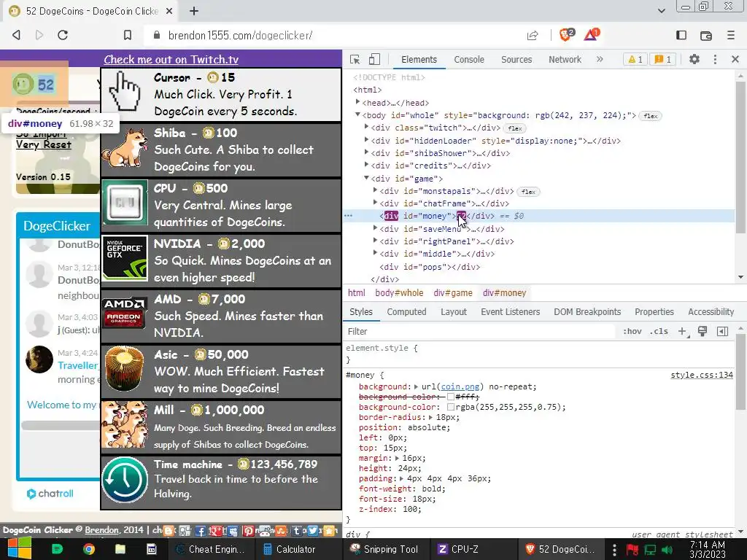Open Calculator from the taskbar

coord(289,549)
